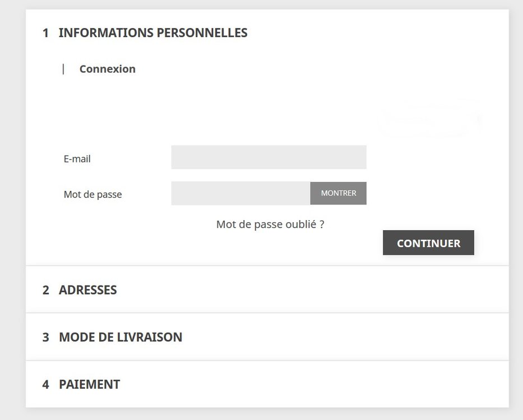Open the PAIEMENT step
This screenshot has width=523, height=420.
[89, 385]
